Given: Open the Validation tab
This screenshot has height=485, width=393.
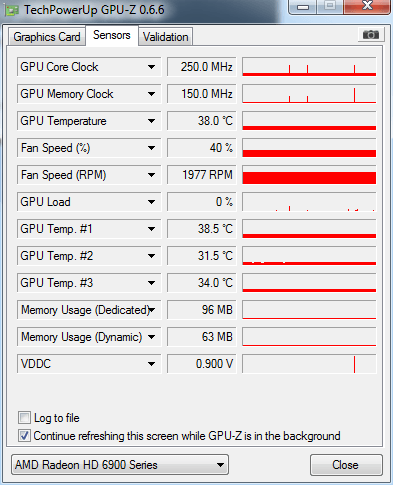Looking at the screenshot, I should pos(165,37).
